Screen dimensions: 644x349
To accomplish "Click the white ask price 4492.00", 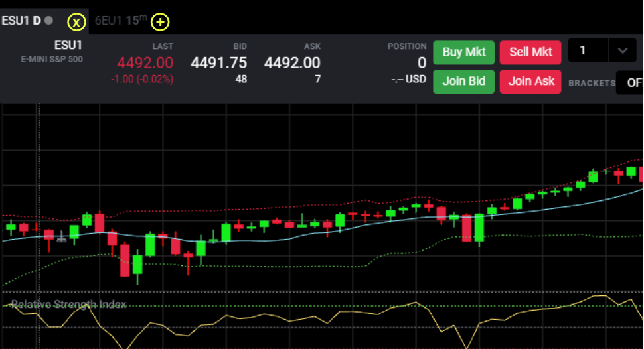I will click(292, 63).
